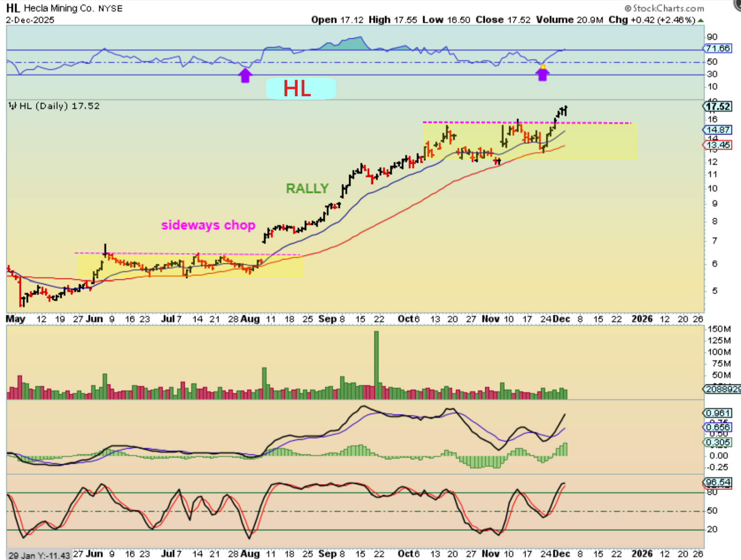
Task: Click the Close 17.52 value in the header
Action: (503, 20)
